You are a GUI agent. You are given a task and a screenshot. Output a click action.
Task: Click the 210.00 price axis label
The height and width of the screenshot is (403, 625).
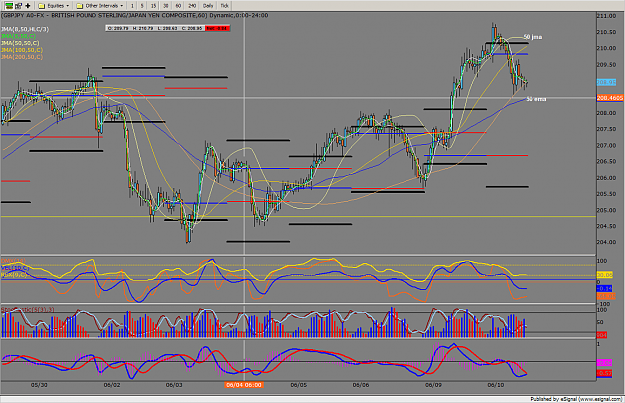(606, 48)
